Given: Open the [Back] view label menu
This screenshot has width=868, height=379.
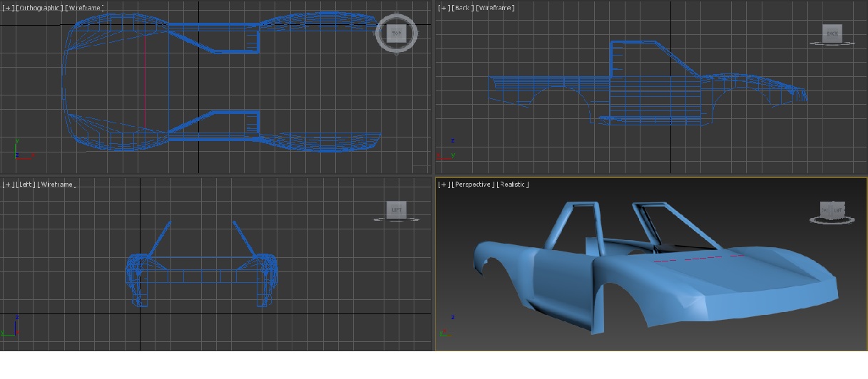Looking at the screenshot, I should (x=461, y=8).
